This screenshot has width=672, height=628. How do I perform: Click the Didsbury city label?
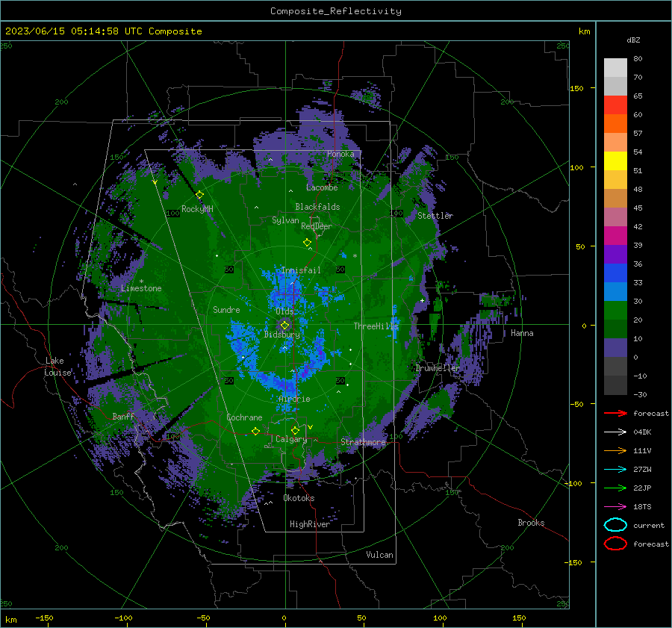[282, 335]
